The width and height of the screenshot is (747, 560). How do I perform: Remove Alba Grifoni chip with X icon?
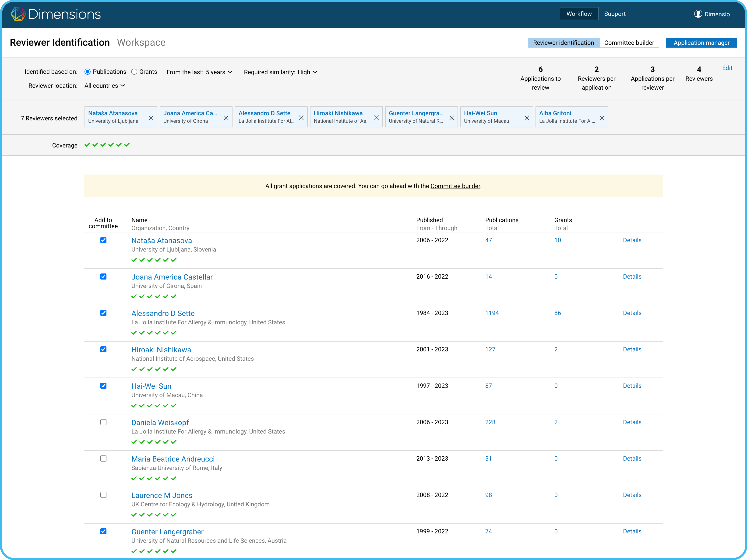pyautogui.click(x=602, y=118)
